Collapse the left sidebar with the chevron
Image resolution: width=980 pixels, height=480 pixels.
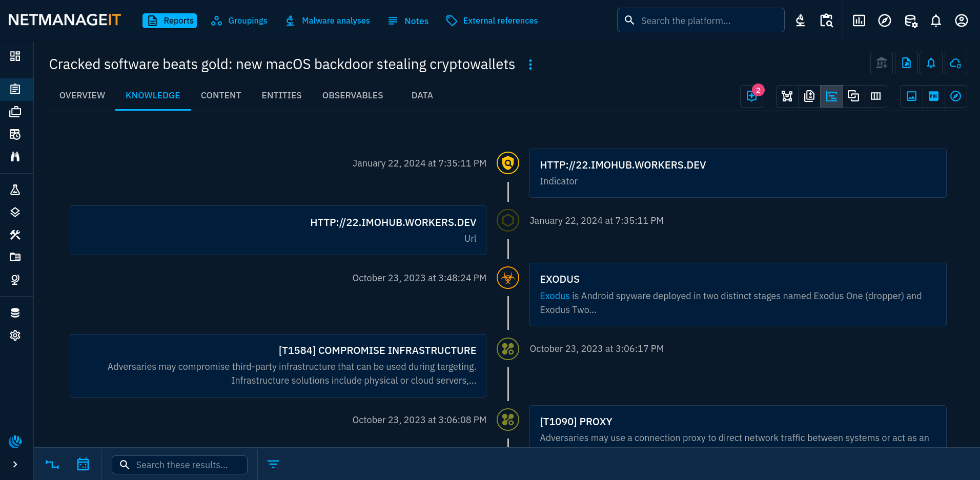pyautogui.click(x=15, y=464)
